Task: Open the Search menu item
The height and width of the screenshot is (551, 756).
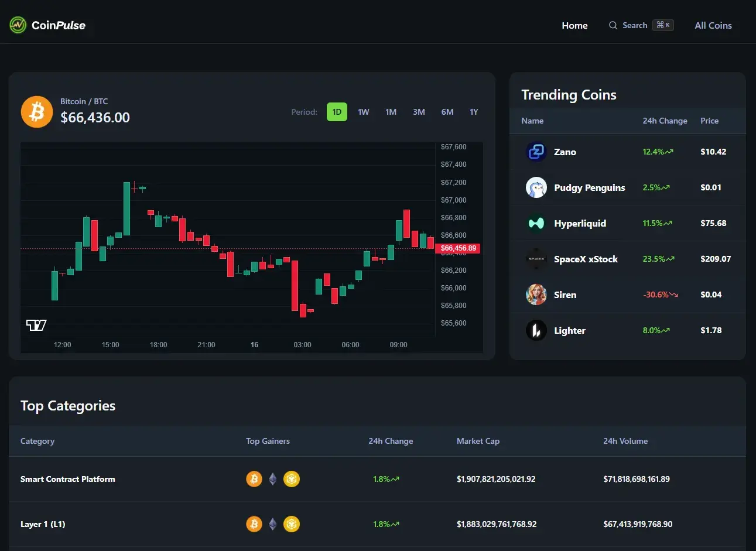Action: click(x=641, y=25)
